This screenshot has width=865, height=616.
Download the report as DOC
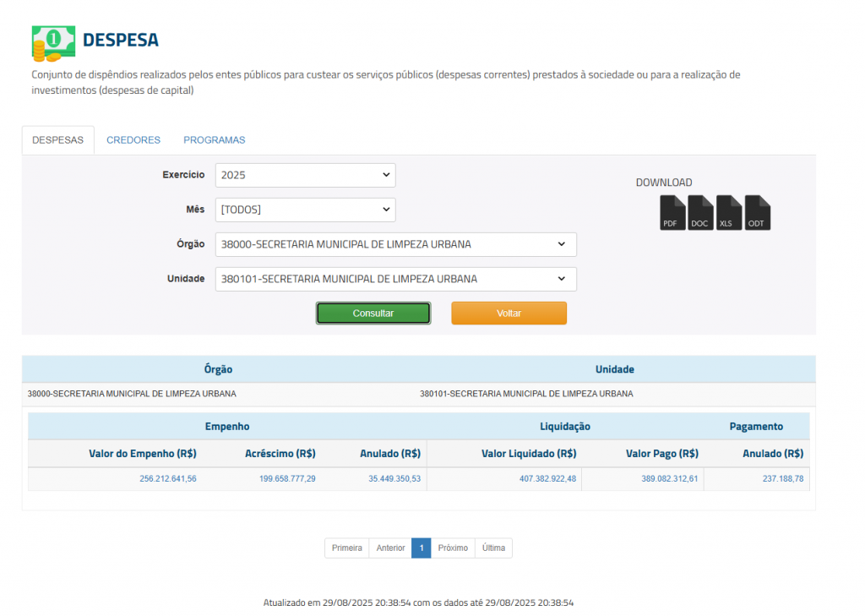[x=700, y=213]
